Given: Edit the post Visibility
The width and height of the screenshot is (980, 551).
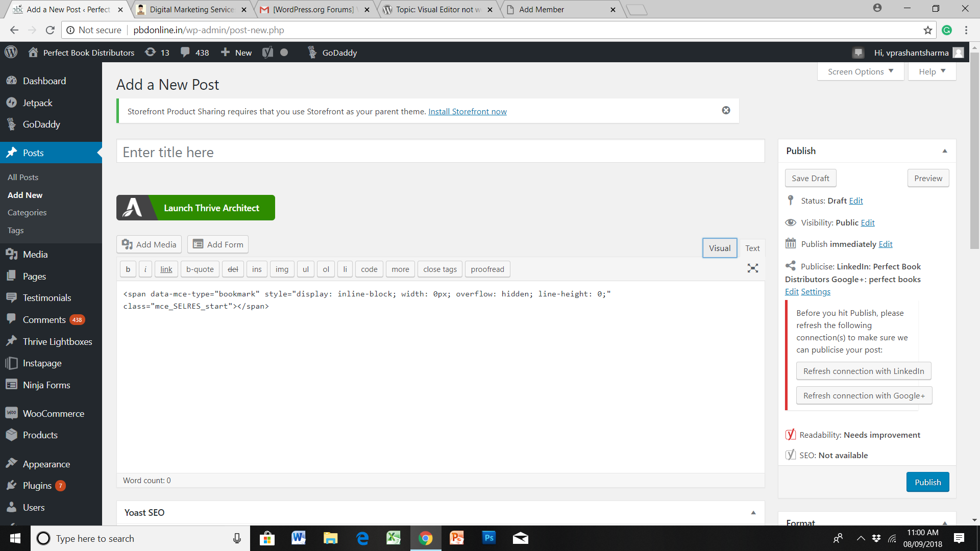Looking at the screenshot, I should [x=868, y=222].
